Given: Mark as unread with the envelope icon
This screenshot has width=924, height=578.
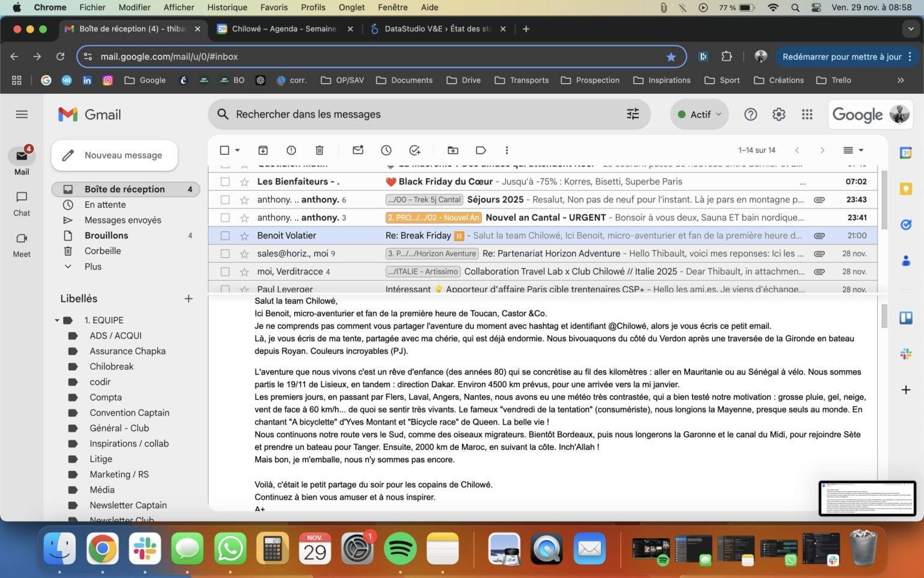Looking at the screenshot, I should [358, 151].
